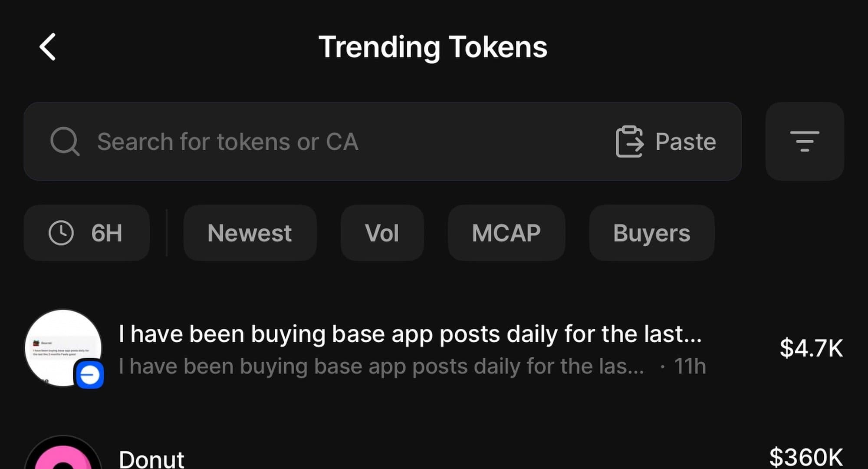Image resolution: width=868 pixels, height=469 pixels.
Task: Click the $360K Donut market cap
Action: [806, 457]
